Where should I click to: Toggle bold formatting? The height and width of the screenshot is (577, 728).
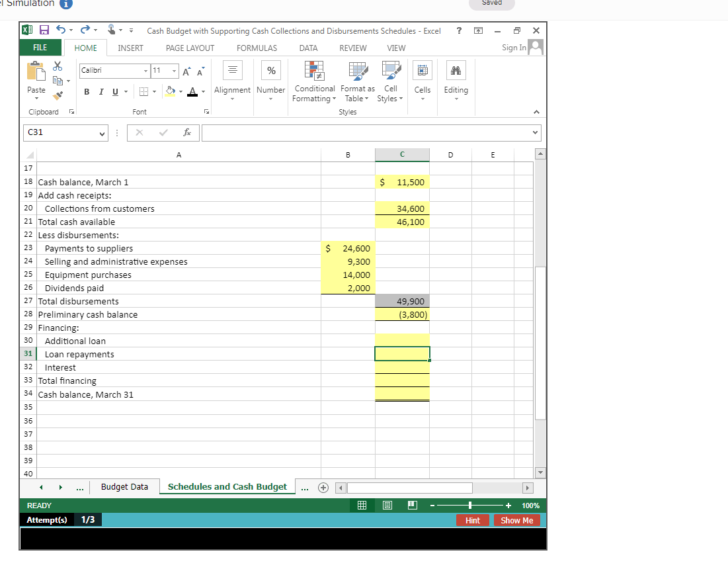click(x=87, y=91)
